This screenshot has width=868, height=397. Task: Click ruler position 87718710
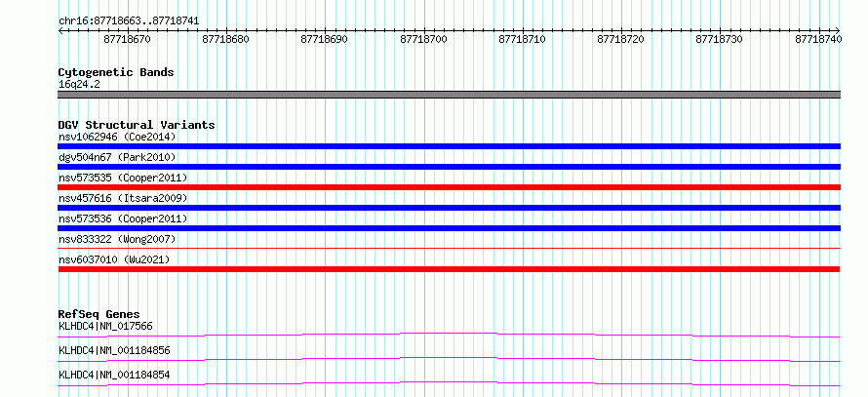522,39
